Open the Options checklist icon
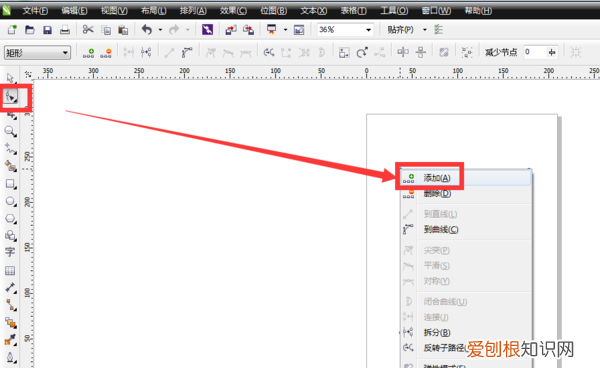Viewport: 600px width, 368px height. coord(439,29)
